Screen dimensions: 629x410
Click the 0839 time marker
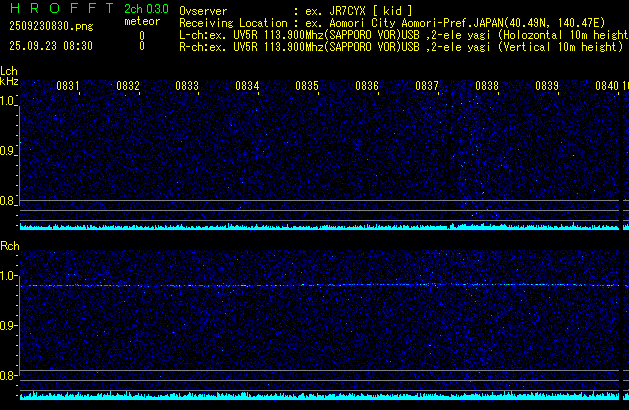(x=547, y=87)
